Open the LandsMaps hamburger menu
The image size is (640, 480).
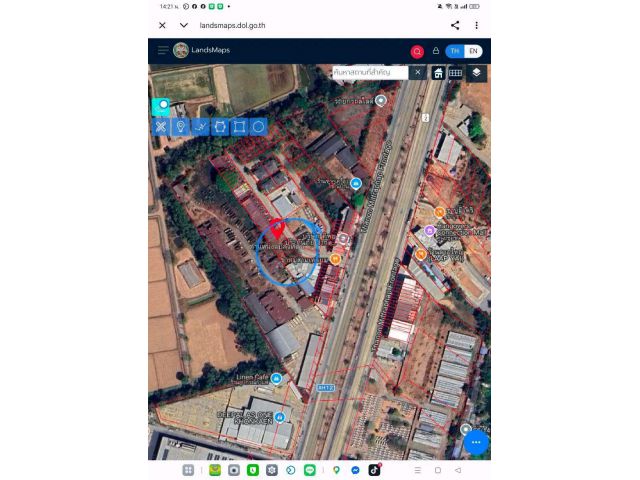pos(162,50)
